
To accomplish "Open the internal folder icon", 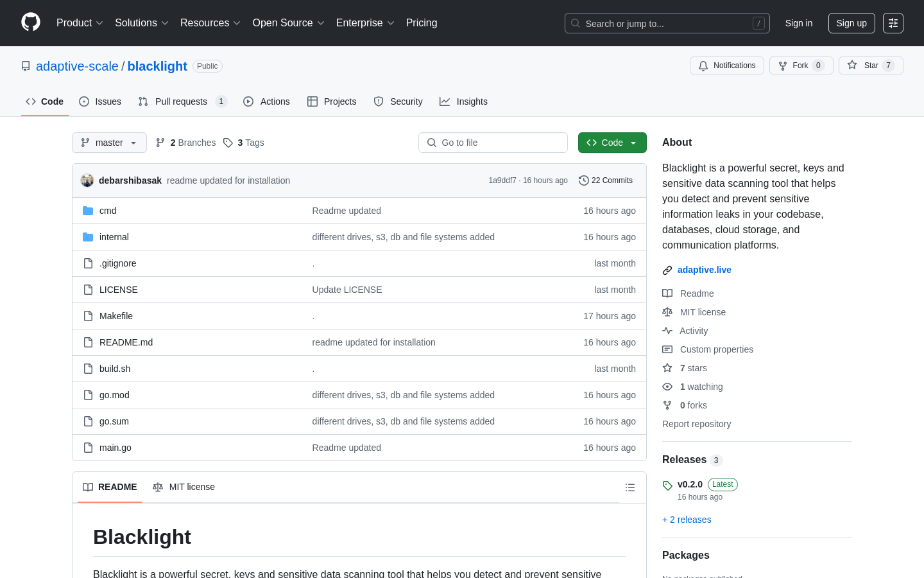I will 88,237.
